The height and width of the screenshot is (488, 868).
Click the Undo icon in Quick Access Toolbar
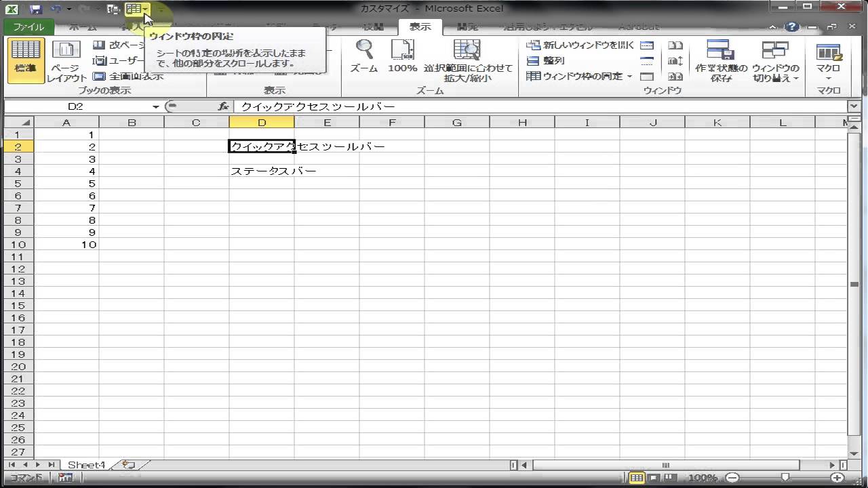tap(56, 9)
